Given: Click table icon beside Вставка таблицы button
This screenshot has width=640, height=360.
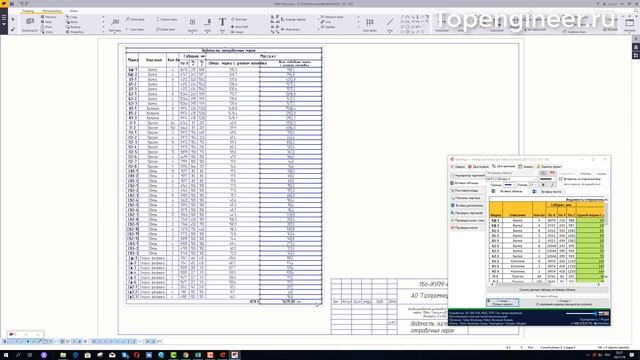Looking at the screenshot, I should (x=493, y=191).
